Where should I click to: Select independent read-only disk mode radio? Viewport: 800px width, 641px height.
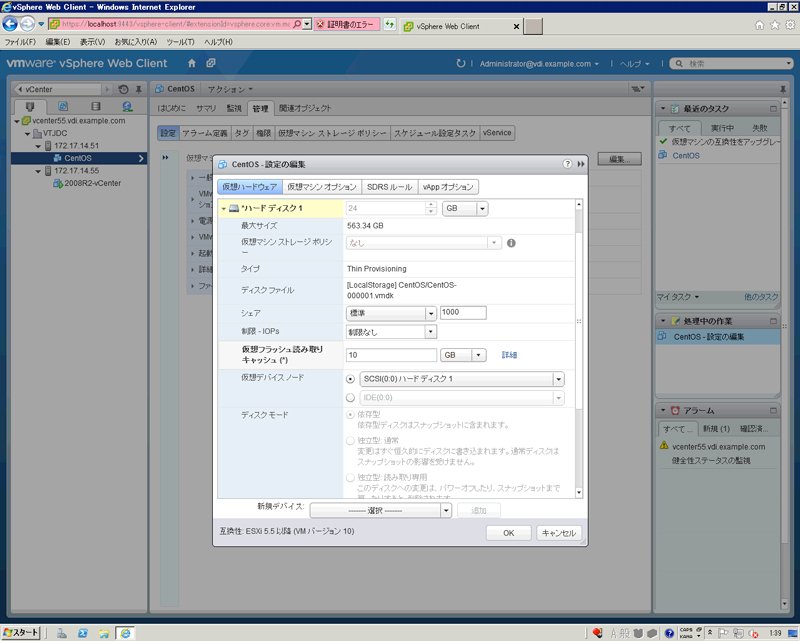(x=350, y=478)
